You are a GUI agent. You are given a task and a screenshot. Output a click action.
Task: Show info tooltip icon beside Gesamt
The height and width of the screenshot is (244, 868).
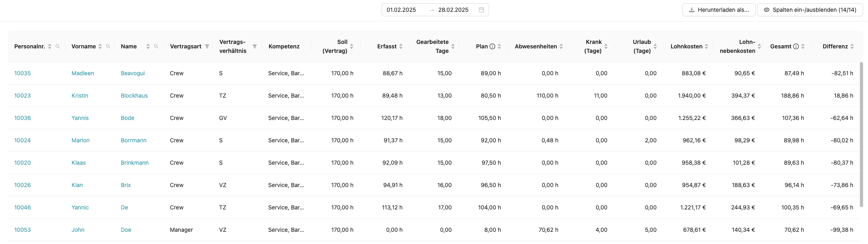[x=796, y=46]
